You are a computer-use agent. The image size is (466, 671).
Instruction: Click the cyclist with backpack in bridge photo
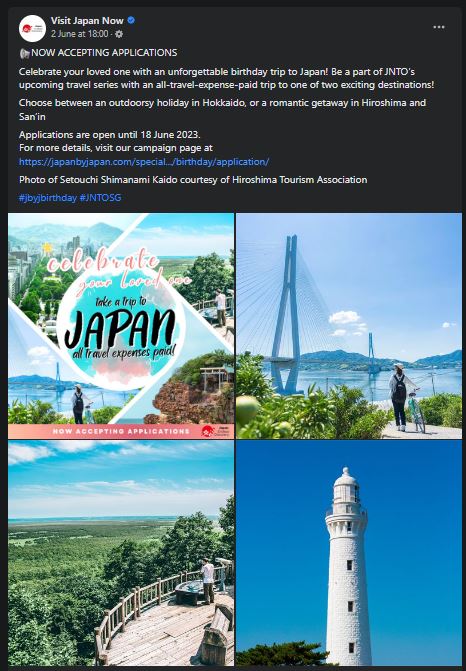(401, 397)
